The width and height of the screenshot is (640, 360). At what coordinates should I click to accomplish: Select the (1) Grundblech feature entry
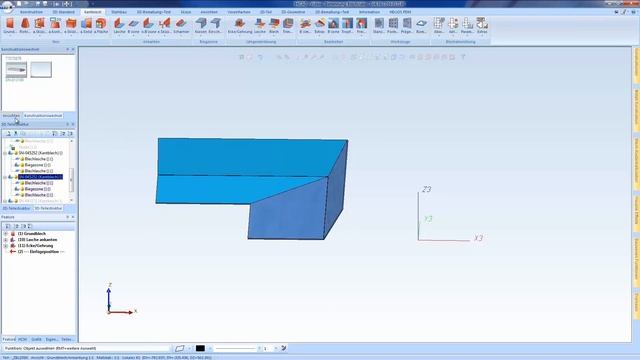pos(32,234)
